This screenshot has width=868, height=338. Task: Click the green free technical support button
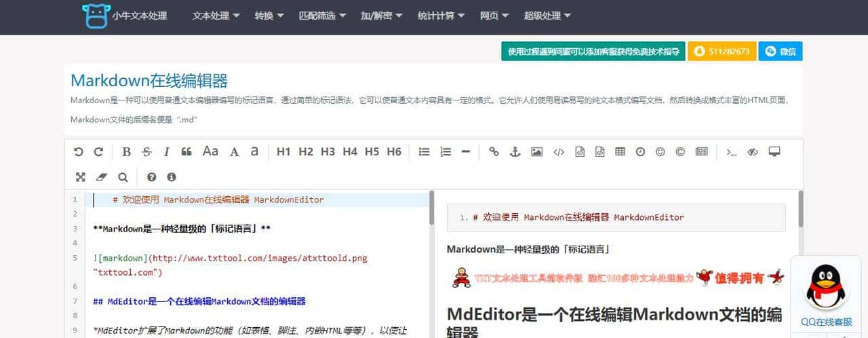click(x=593, y=52)
